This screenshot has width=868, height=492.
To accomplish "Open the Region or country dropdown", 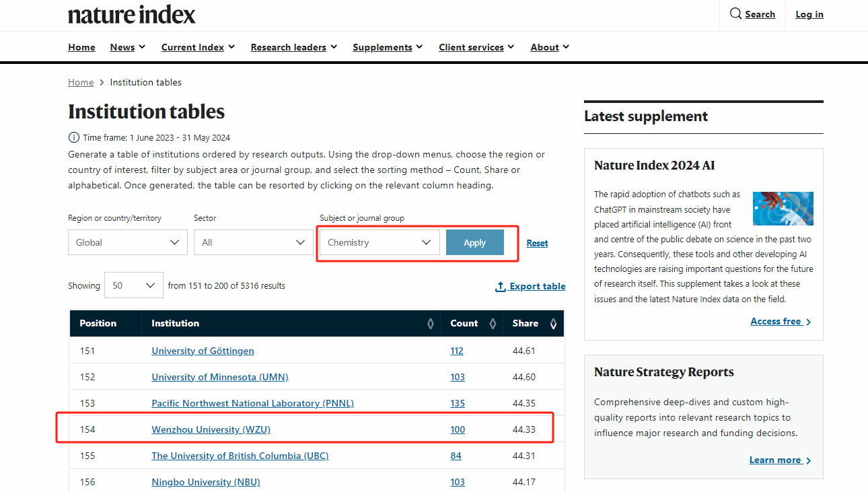I will pyautogui.click(x=127, y=242).
